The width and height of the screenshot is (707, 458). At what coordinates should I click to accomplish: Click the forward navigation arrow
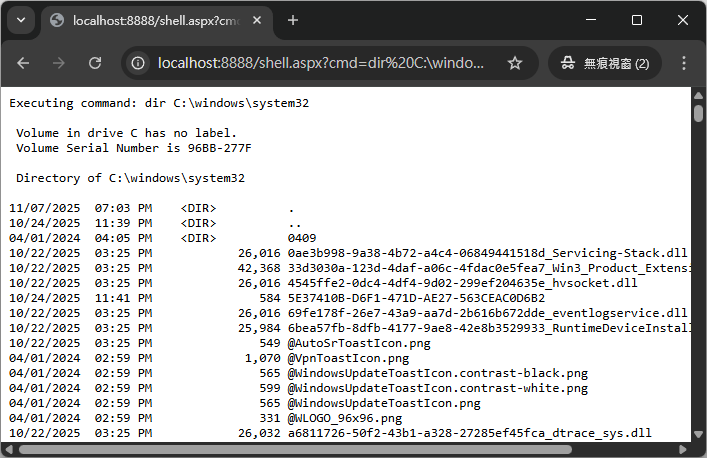(59, 63)
